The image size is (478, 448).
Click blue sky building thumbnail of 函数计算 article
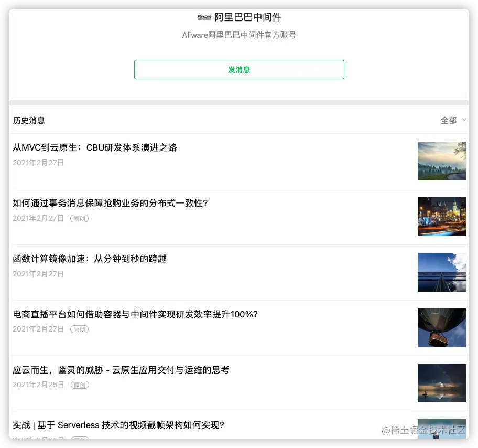pos(441,272)
